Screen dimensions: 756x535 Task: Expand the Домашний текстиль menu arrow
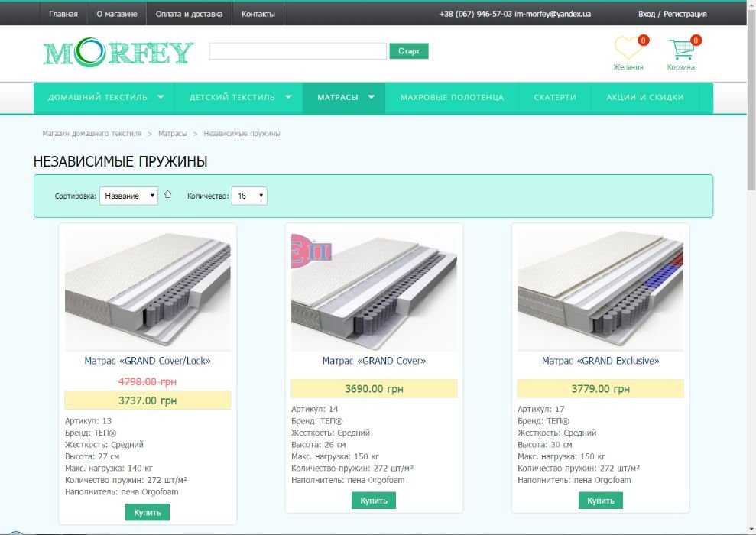[x=161, y=97]
